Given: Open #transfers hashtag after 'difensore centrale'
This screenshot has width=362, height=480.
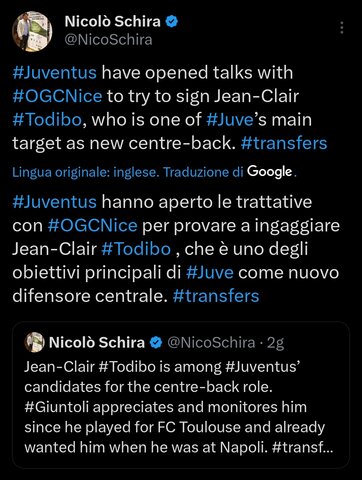Looking at the screenshot, I should click(x=216, y=296).
